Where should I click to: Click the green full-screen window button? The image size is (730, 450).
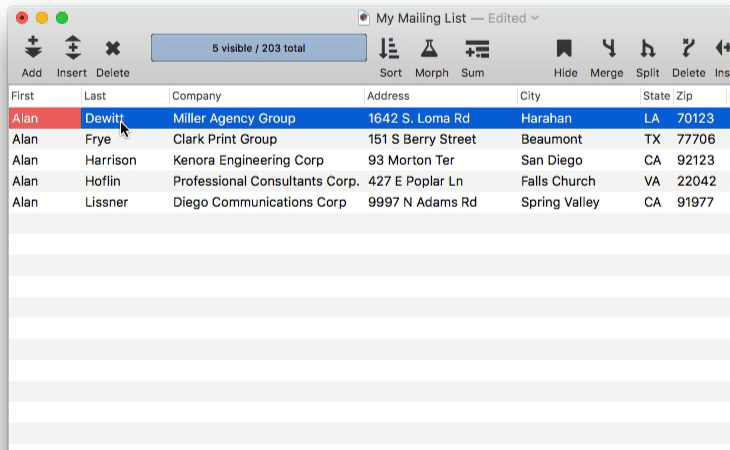tap(62, 18)
